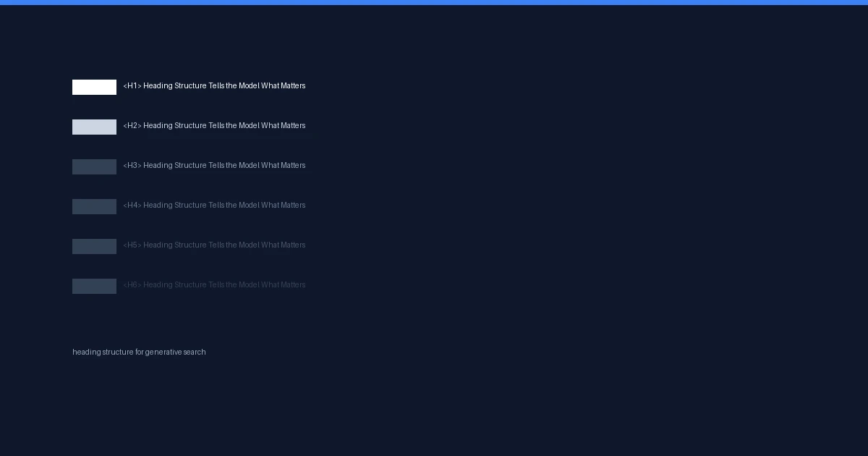868x456 pixels.
Task: Click the swatch beside the H4 heading
Action: tap(94, 206)
